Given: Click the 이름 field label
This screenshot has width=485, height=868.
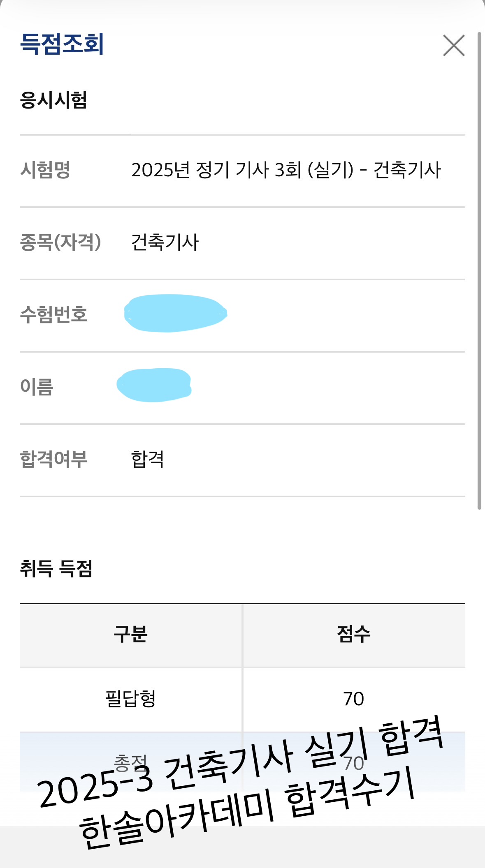Looking at the screenshot, I should (x=37, y=387).
